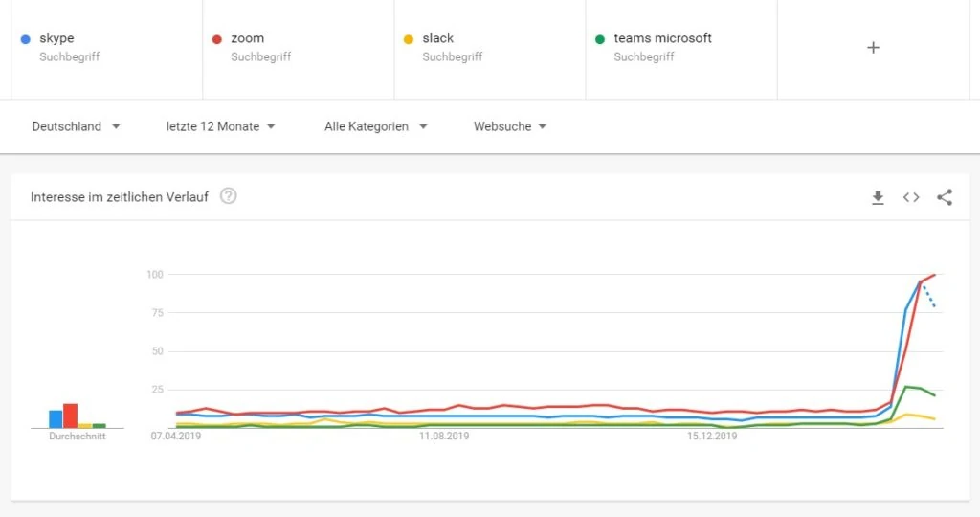
Task: Open the Deutschland region dropdown
Action: (x=76, y=126)
